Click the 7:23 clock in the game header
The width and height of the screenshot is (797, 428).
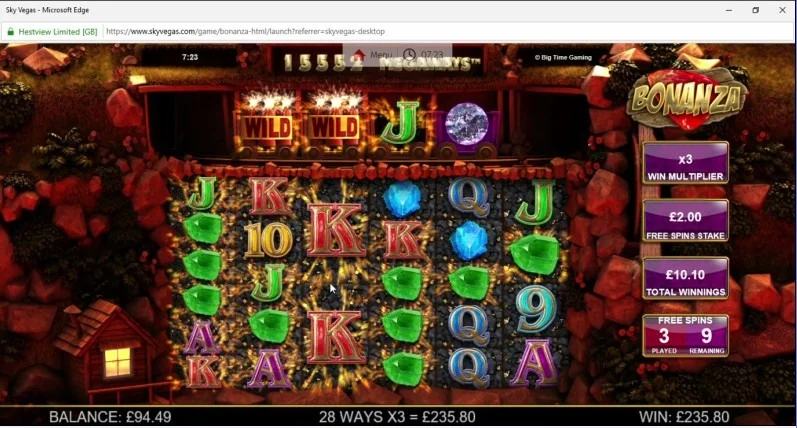(x=190, y=57)
